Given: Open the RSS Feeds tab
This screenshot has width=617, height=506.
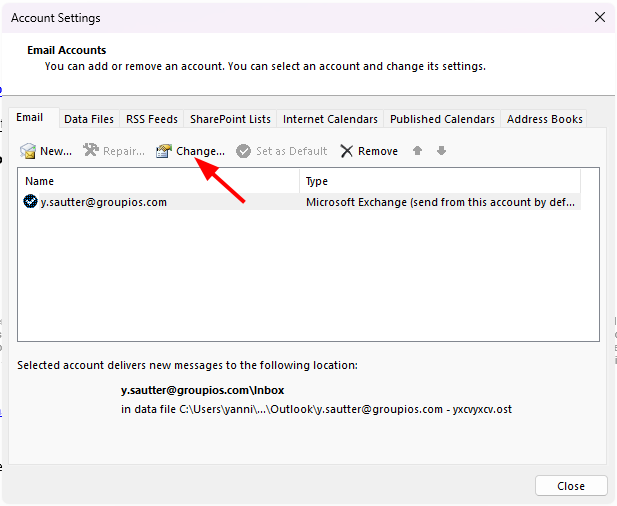Looking at the screenshot, I should click(152, 119).
